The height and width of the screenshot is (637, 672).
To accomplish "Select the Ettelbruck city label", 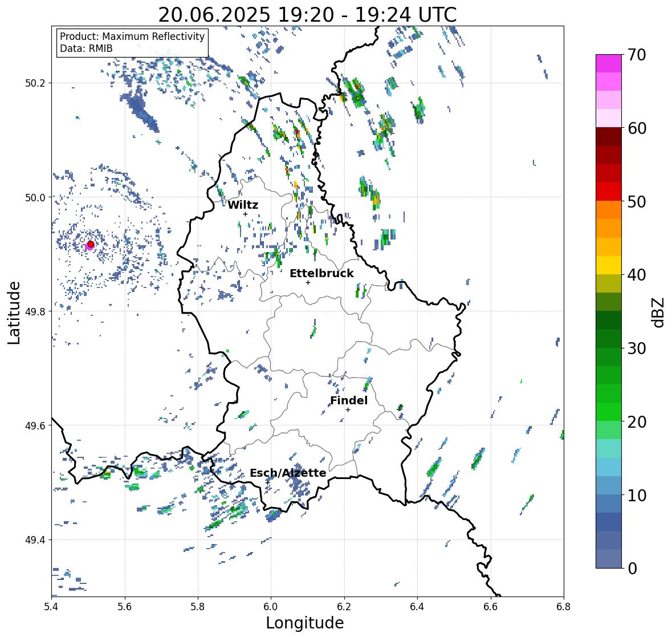I will (321, 274).
